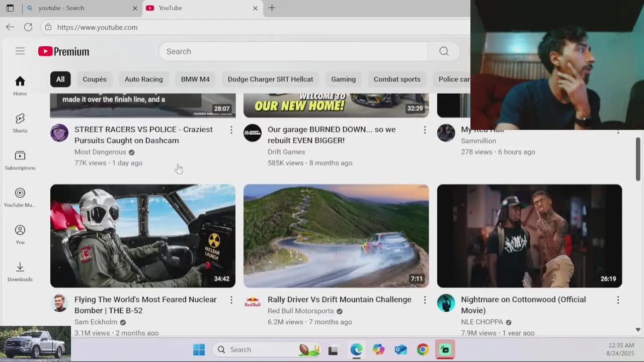The image size is (644, 362).
Task: Click the Most Dangerous channel avatar
Action: pyautogui.click(x=59, y=133)
